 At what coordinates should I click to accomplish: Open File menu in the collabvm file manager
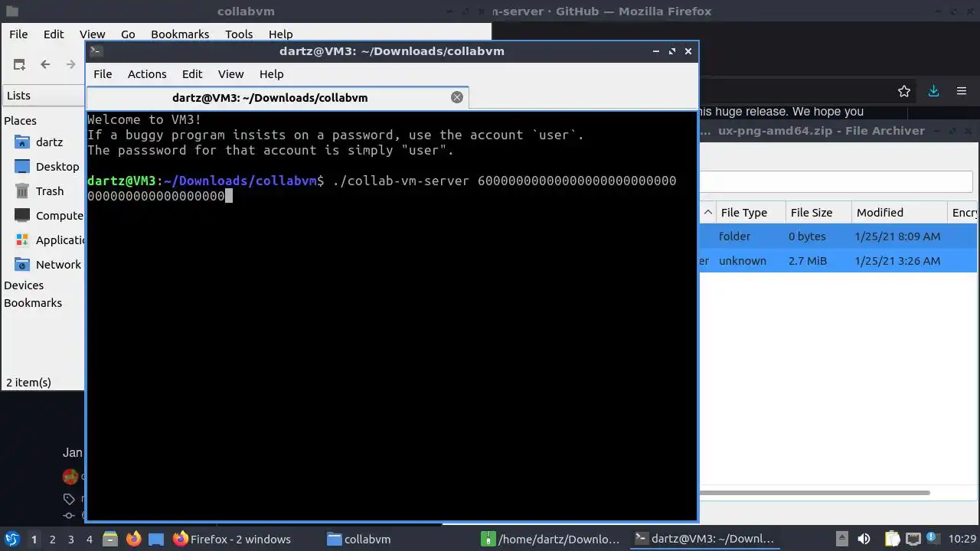pyautogui.click(x=18, y=34)
